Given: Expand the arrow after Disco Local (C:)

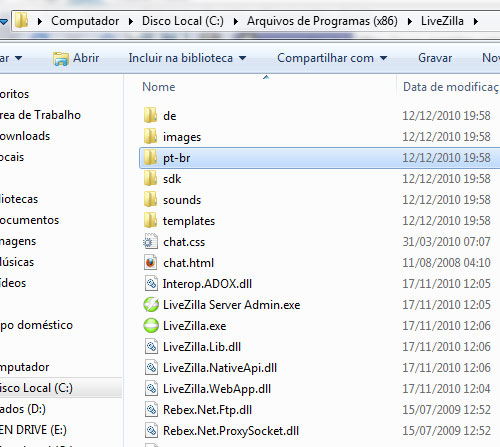Looking at the screenshot, I should point(236,21).
